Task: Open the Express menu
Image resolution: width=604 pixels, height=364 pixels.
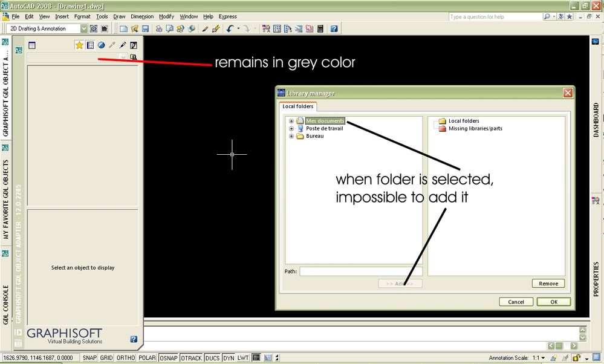Action: point(228,16)
